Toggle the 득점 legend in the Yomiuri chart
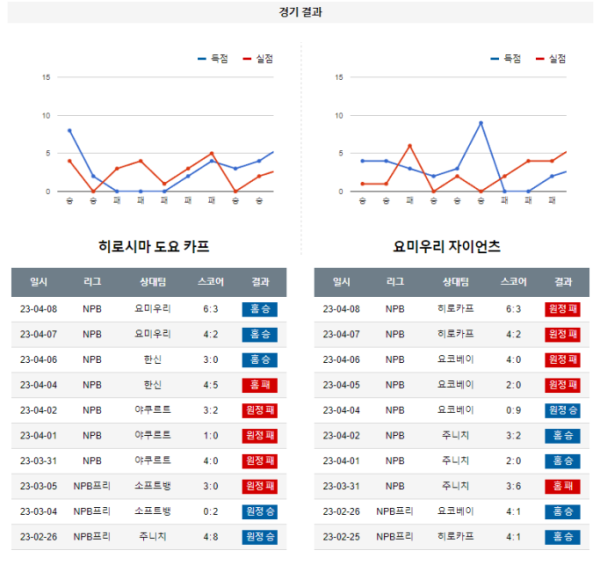This screenshot has width=600, height=565. (505, 59)
